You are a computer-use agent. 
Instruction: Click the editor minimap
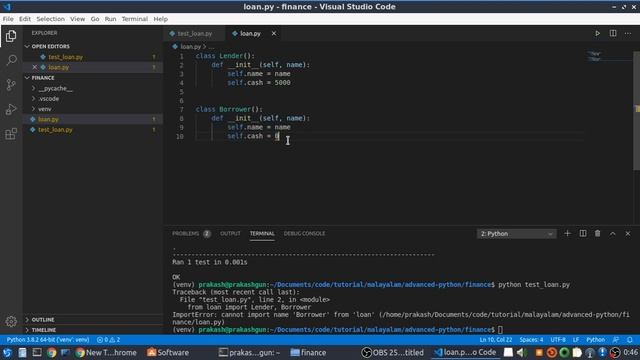coord(609,56)
